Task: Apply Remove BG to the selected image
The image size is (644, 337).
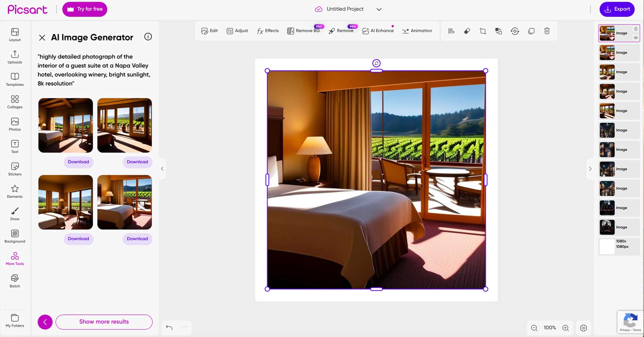Action: [x=304, y=31]
